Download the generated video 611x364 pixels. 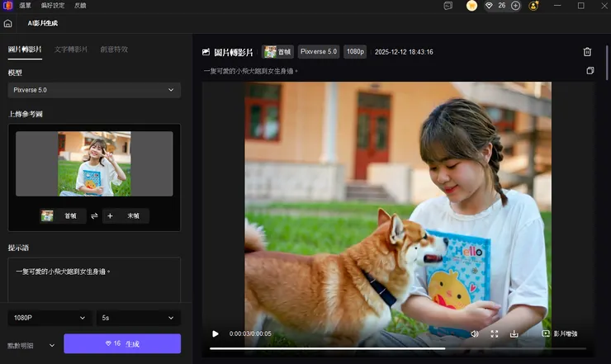pyautogui.click(x=514, y=334)
